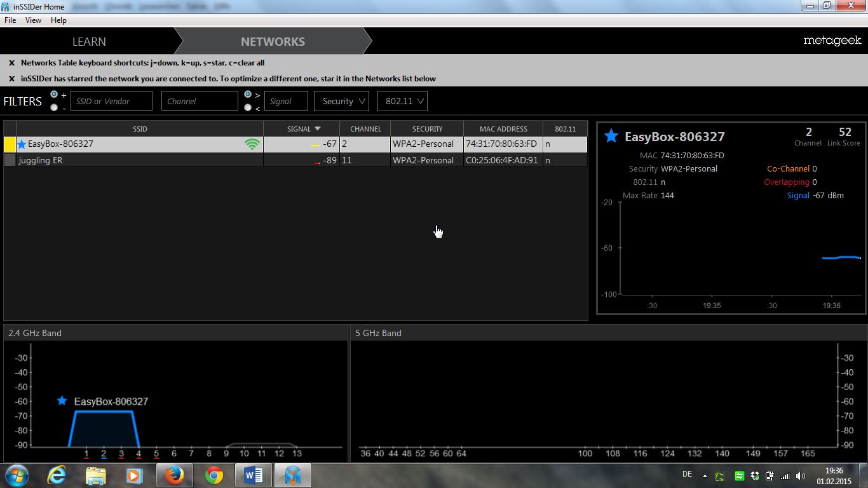
Task: Click the green Wi-Fi connected icon in EasyBox row
Action: coord(252,144)
